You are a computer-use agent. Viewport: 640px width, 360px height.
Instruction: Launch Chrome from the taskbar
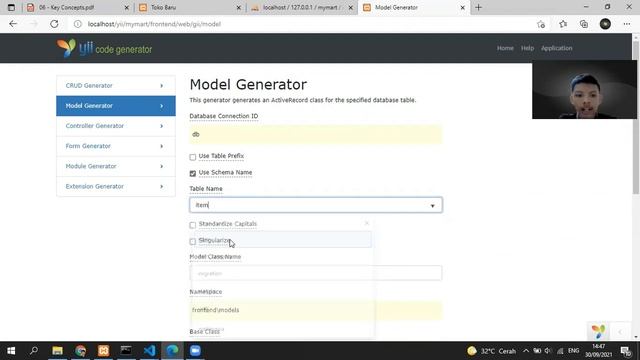pos(80,351)
